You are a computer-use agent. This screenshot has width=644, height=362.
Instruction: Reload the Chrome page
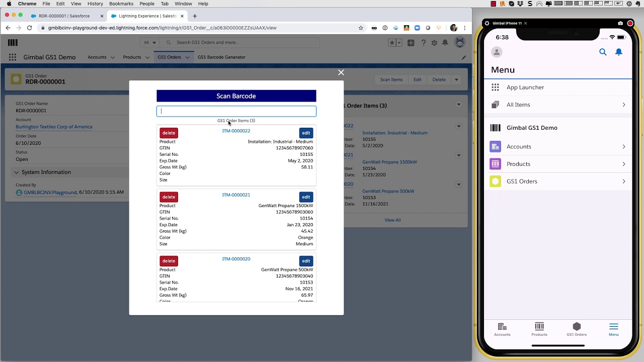[x=30, y=28]
